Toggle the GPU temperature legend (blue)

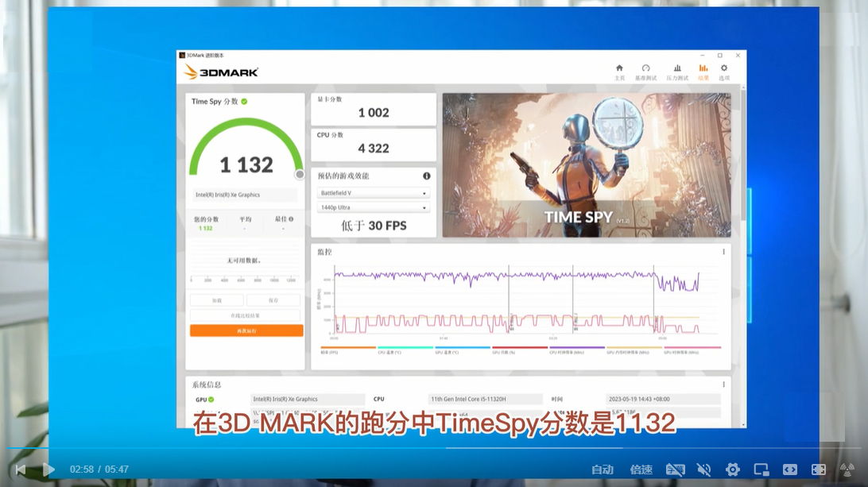click(463, 350)
